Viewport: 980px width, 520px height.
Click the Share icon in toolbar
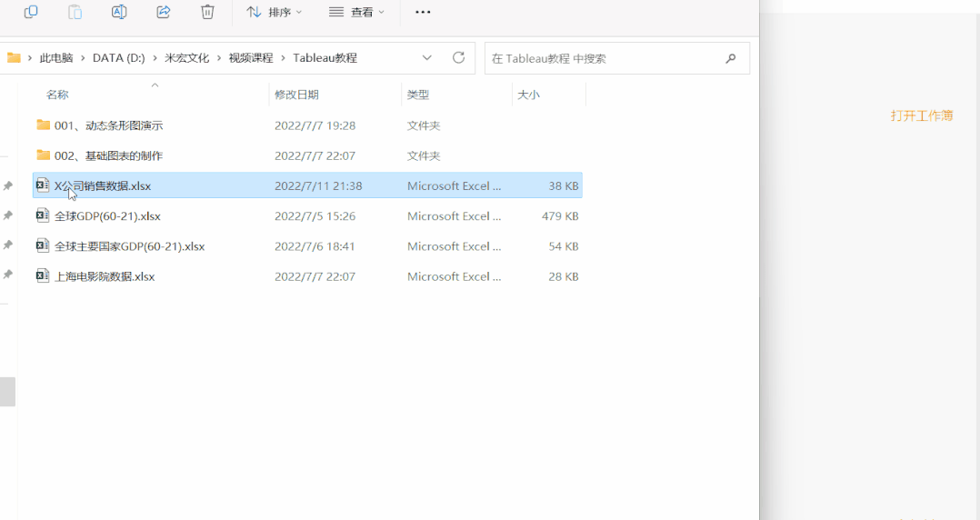point(164,12)
